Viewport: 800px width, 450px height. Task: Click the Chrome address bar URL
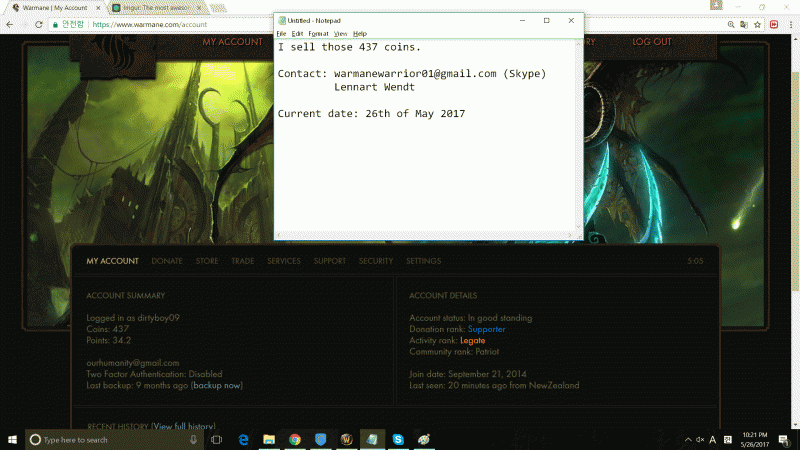click(149, 24)
